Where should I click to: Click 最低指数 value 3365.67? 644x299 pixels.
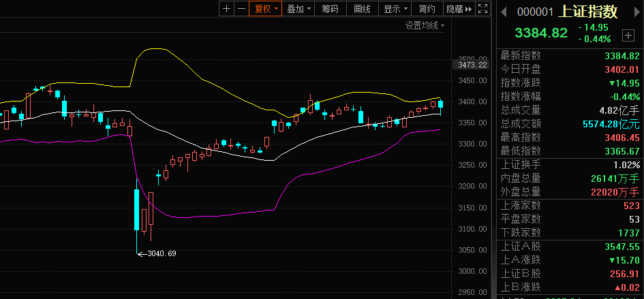(622, 151)
